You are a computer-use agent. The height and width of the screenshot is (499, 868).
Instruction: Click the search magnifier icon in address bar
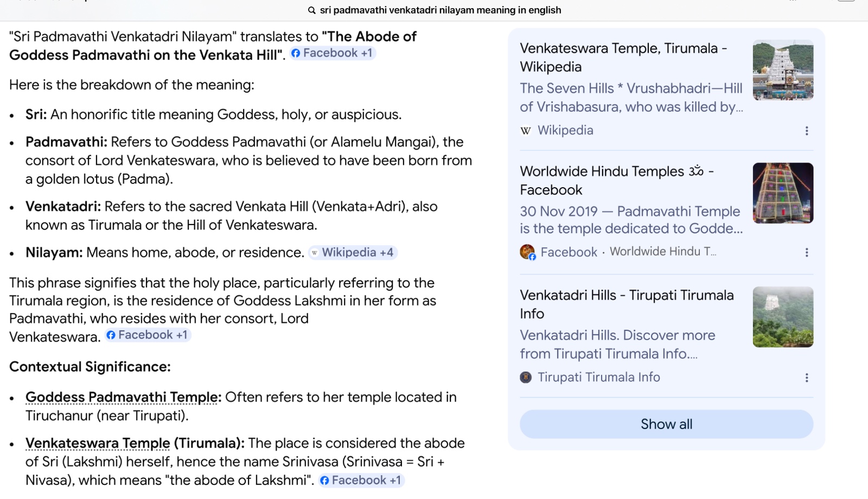311,10
